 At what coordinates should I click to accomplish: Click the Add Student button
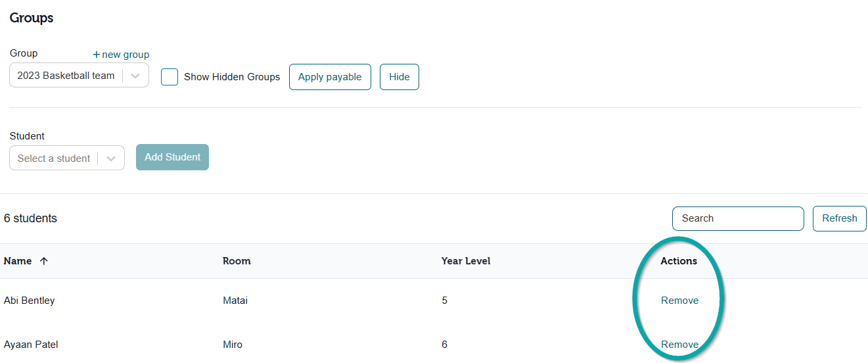coord(172,157)
